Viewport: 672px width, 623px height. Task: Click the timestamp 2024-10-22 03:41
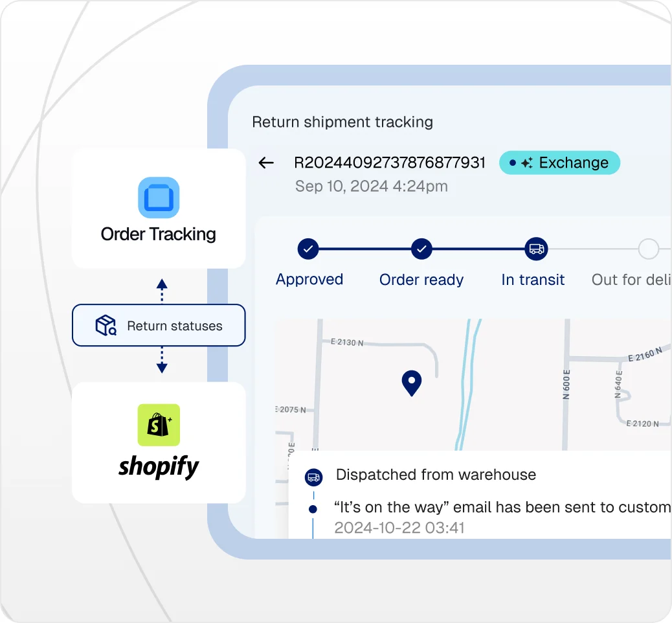(399, 528)
